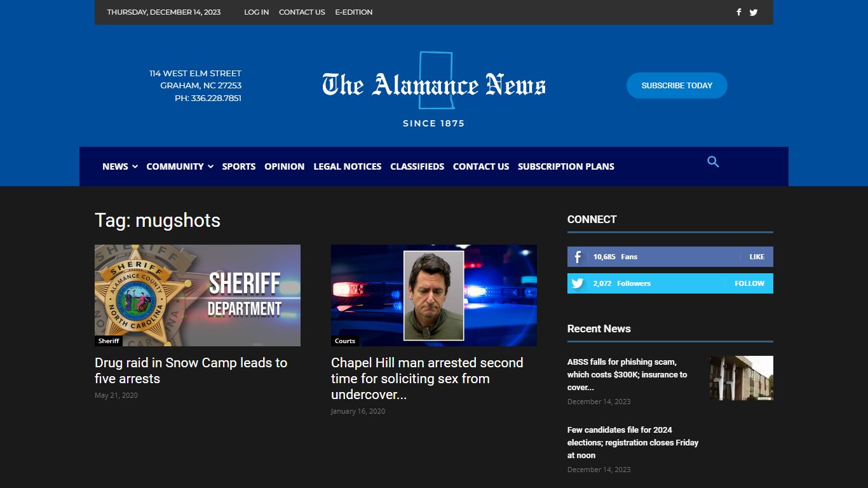Open the Facebook icon in top bar
The height and width of the screenshot is (488, 868).
pos(738,12)
